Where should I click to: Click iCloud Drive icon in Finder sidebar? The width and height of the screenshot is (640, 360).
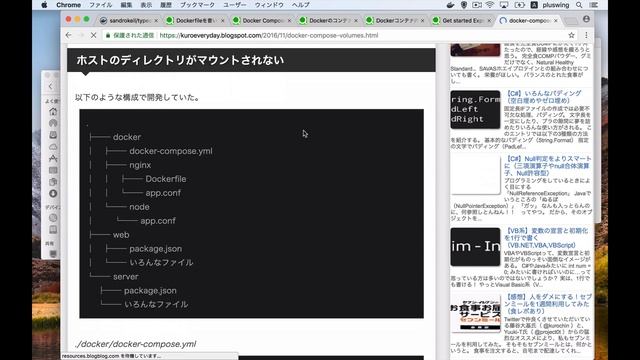pyautogui.click(x=53, y=147)
